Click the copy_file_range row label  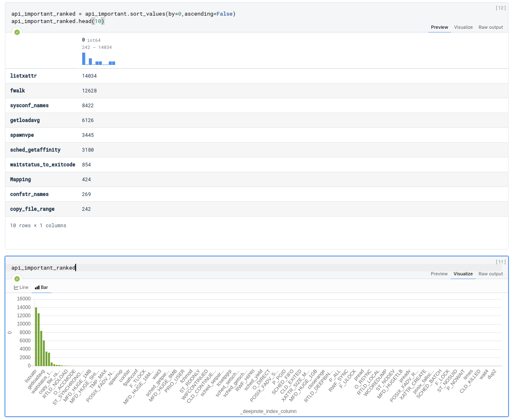pyautogui.click(x=32, y=209)
